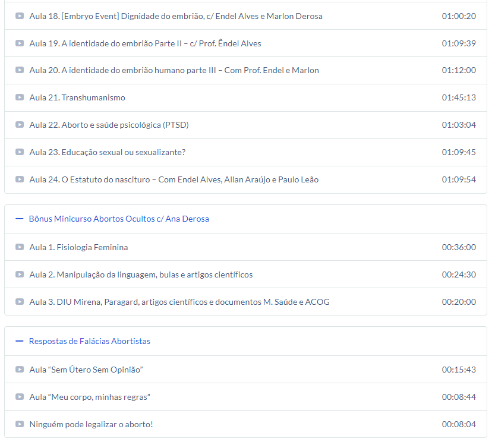
Task: Open the "Meu corpo, minhas regras" lesson
Action: (x=90, y=397)
